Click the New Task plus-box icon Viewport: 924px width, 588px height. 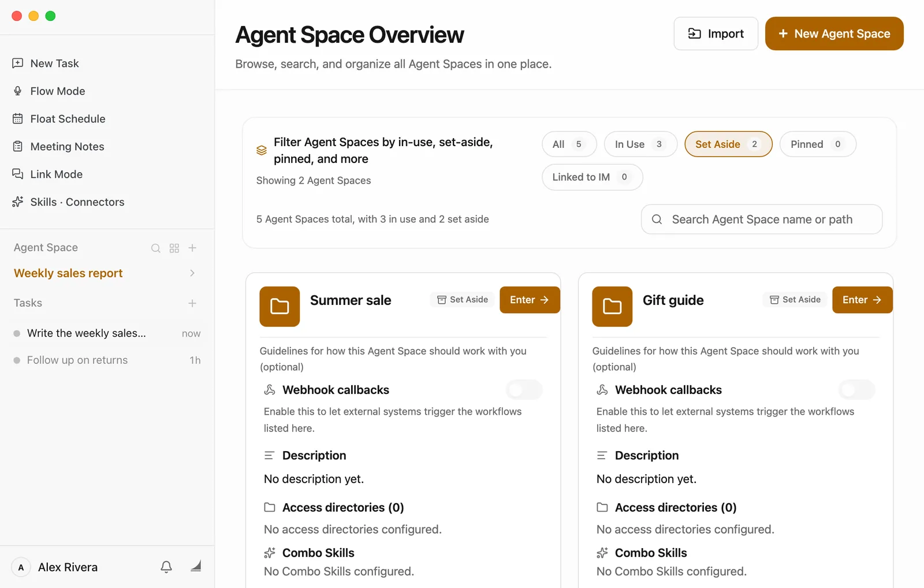click(x=18, y=63)
